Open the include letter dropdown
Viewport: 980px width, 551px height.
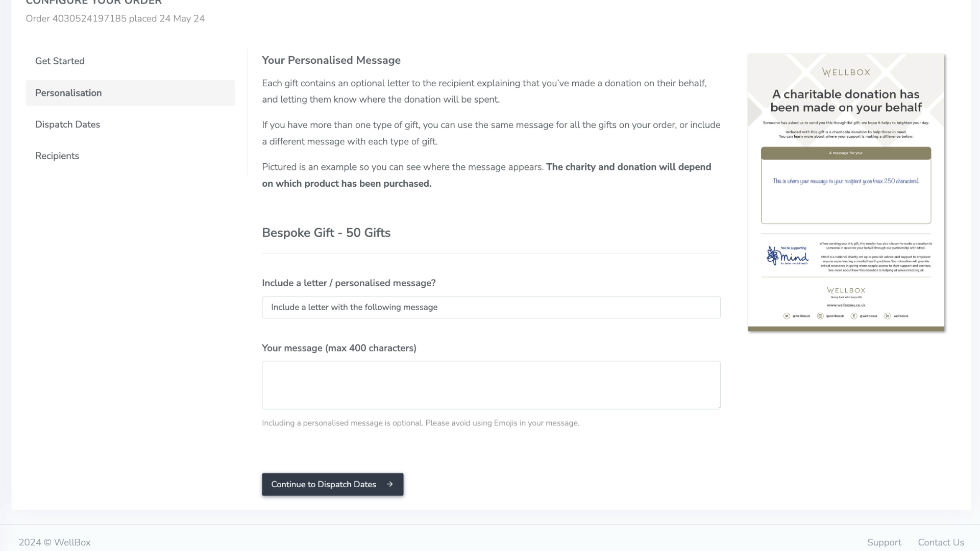tap(491, 307)
